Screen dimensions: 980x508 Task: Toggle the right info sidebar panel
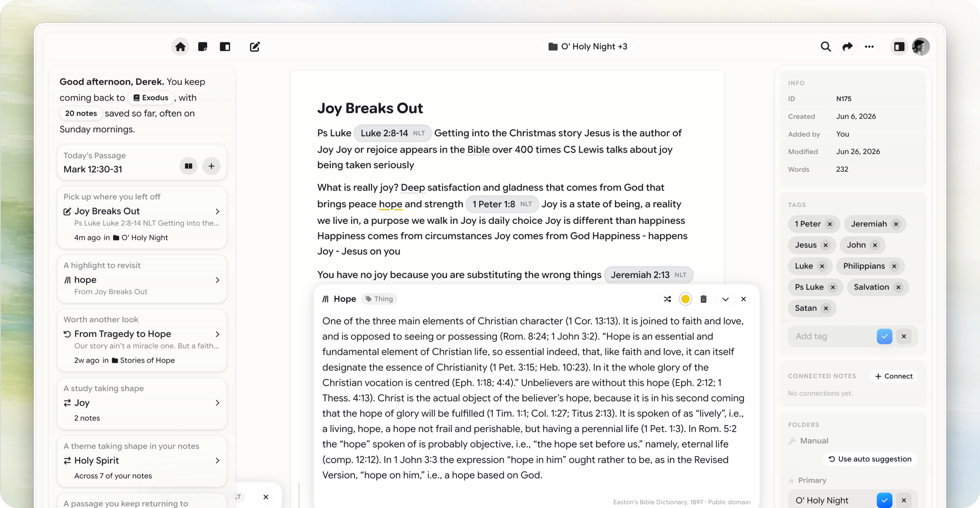pyautogui.click(x=899, y=46)
